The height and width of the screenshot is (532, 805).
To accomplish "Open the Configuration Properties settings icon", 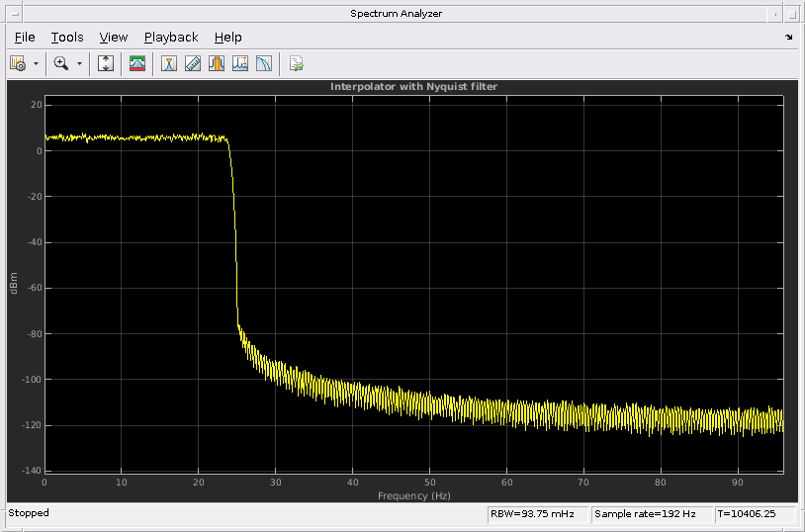I will (x=18, y=63).
